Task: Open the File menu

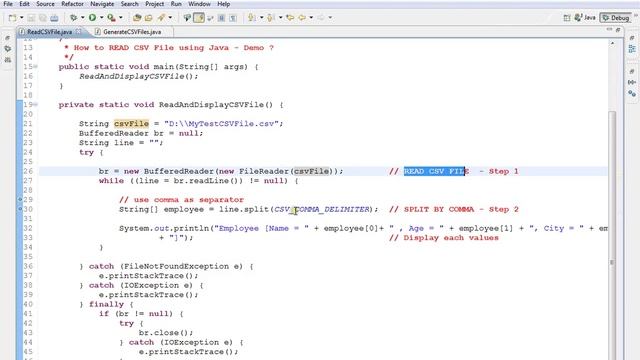Action: 8,4
